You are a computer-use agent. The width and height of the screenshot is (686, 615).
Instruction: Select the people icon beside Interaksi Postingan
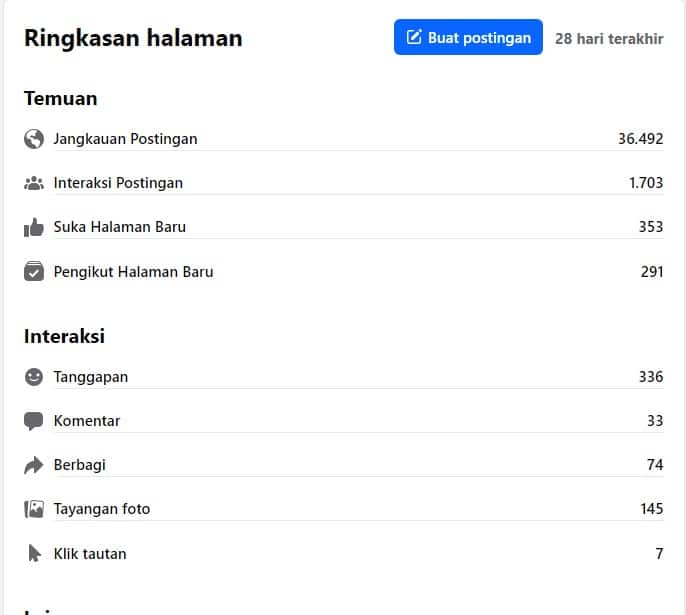point(34,183)
